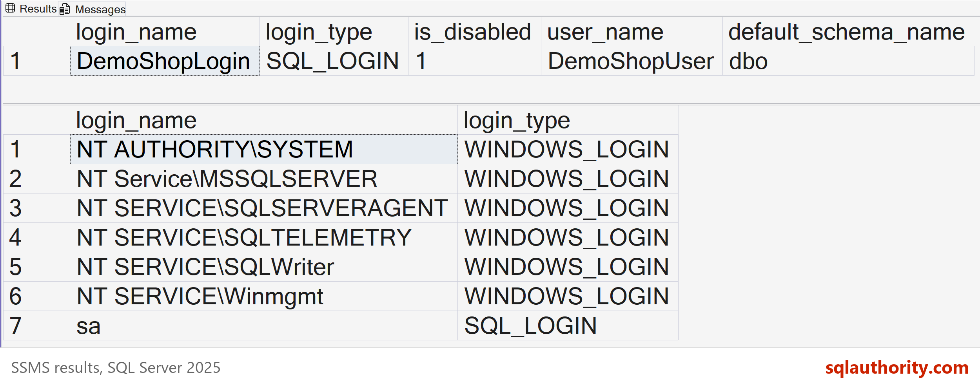Select the sa login cell
This screenshot has width=980, height=385.
click(x=264, y=325)
